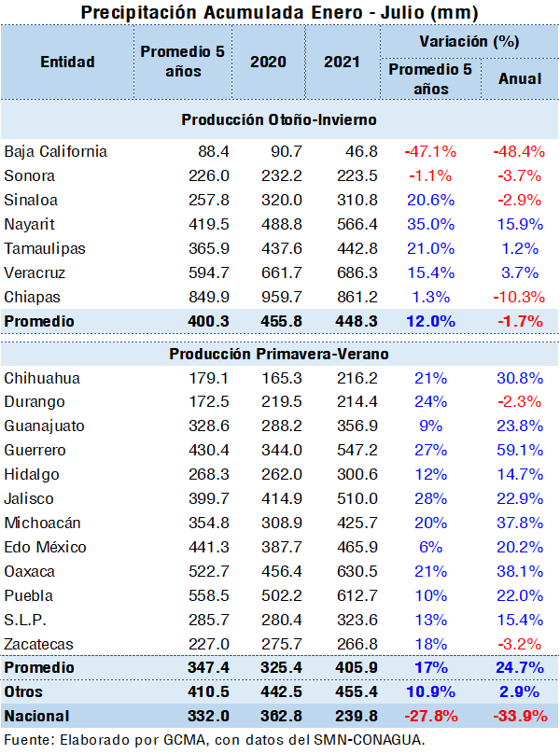Click the '2020' column header
The height and width of the screenshot is (754, 560).
[x=268, y=62]
